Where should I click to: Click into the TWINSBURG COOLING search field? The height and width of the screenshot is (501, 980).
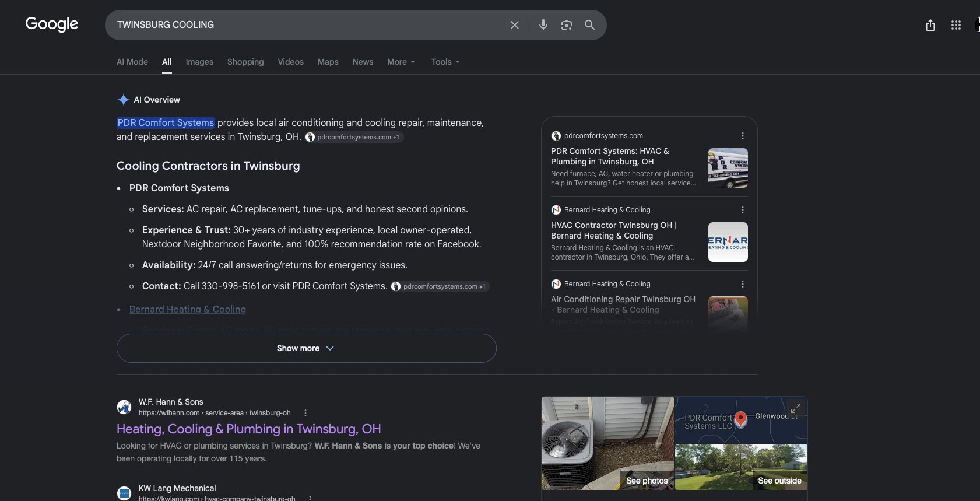309,25
